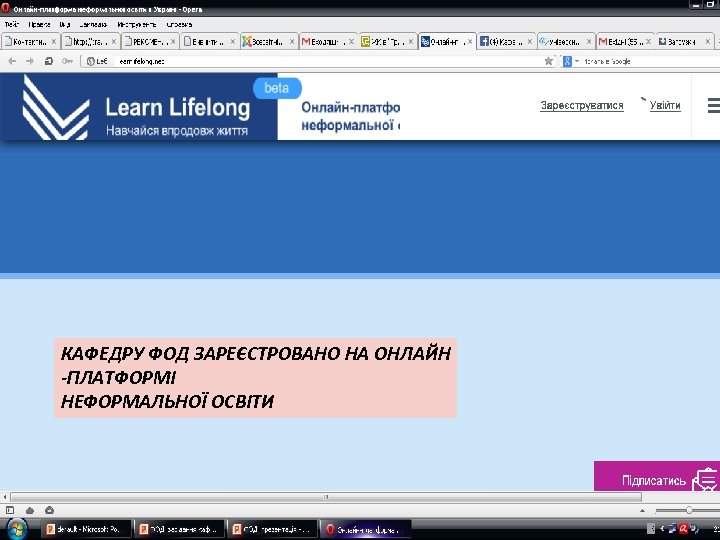The image size is (720, 540).
Task: Click the network tray icon
Action: pos(673,529)
